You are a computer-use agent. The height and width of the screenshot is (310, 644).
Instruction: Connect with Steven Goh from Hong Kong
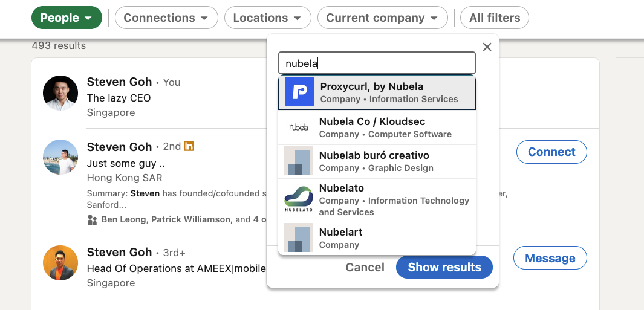(551, 152)
